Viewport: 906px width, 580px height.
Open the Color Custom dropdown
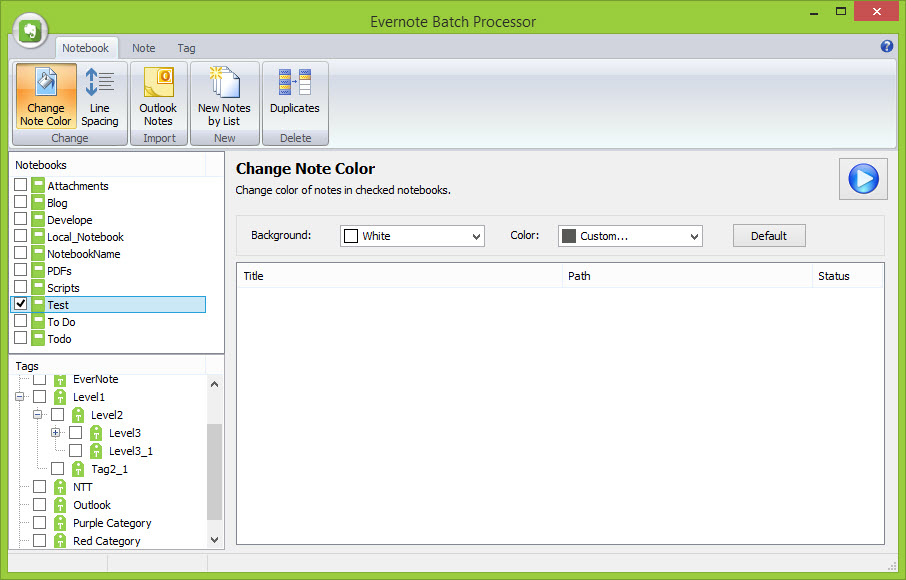tap(630, 236)
